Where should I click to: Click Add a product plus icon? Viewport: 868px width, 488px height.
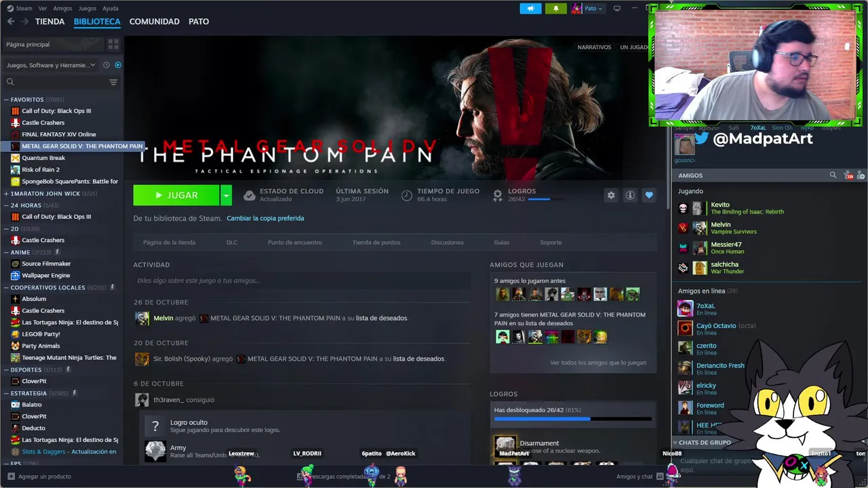10,476
